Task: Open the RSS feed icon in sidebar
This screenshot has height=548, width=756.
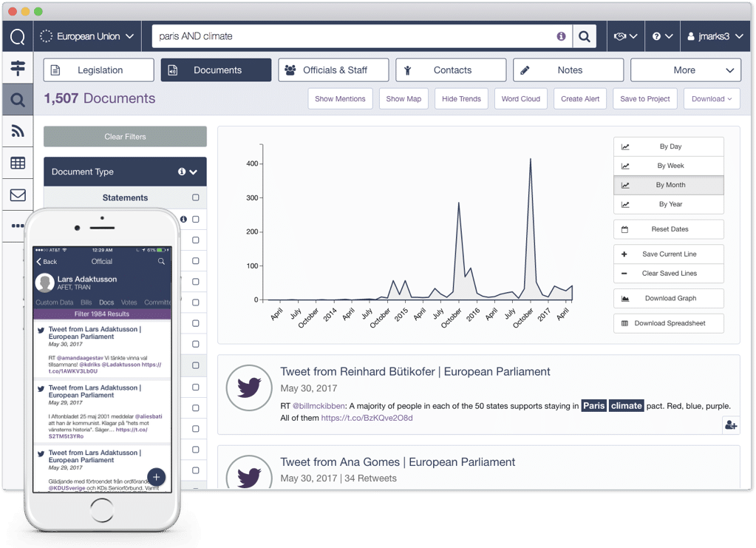Action: pyautogui.click(x=18, y=131)
